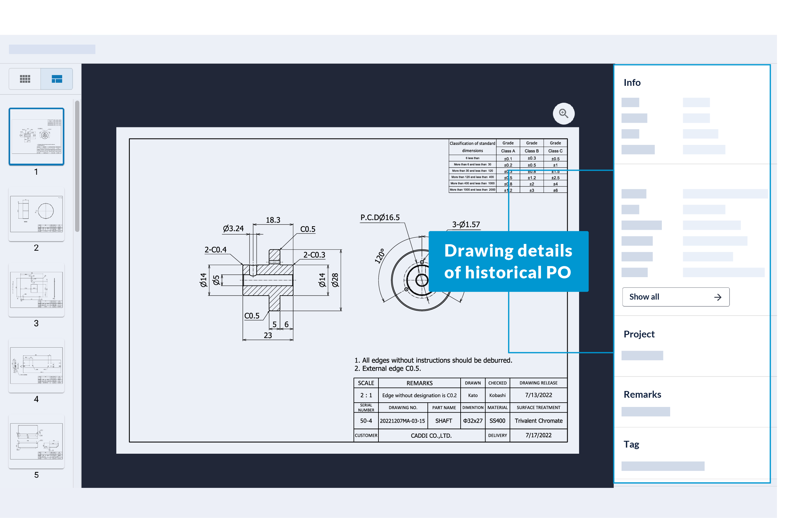Click the Kobashi checked-by cell
Screen dimensions: 812x518
[x=497, y=395]
